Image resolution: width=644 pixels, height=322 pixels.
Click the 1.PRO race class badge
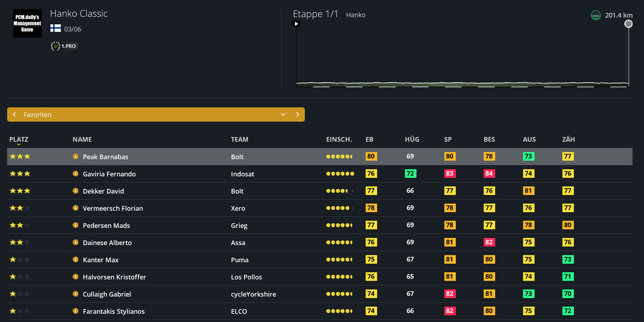coord(65,46)
